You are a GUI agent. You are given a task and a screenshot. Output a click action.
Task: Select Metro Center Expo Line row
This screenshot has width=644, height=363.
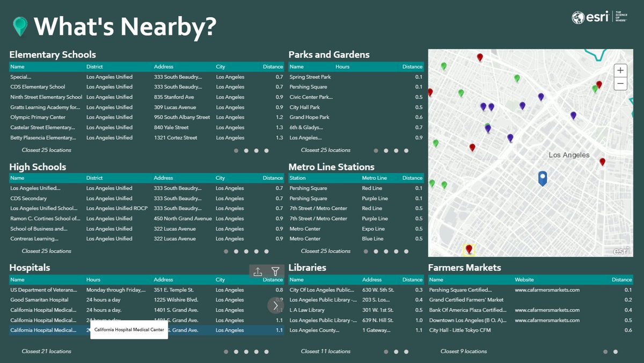356,229
